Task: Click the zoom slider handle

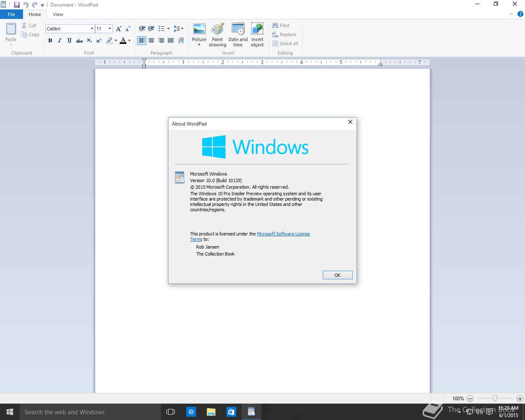Action: (x=495, y=398)
